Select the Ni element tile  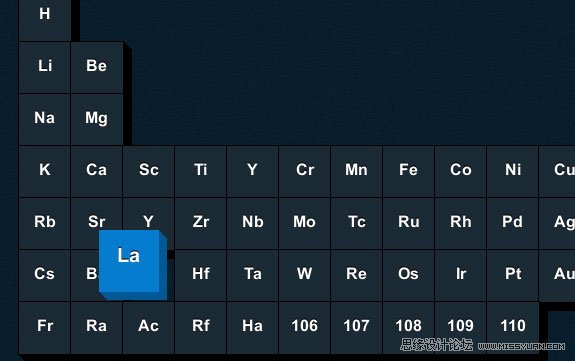pyautogui.click(x=513, y=171)
